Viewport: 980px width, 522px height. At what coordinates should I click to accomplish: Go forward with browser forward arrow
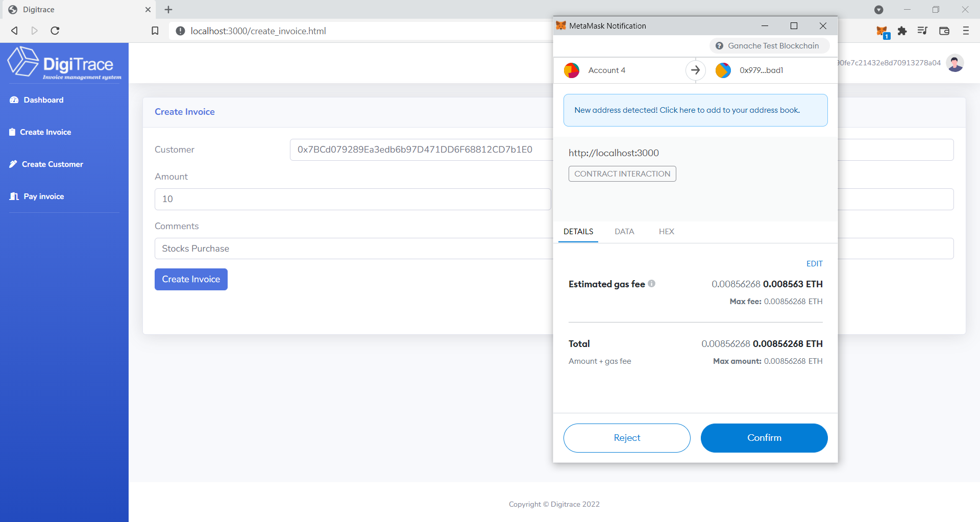pos(35,31)
